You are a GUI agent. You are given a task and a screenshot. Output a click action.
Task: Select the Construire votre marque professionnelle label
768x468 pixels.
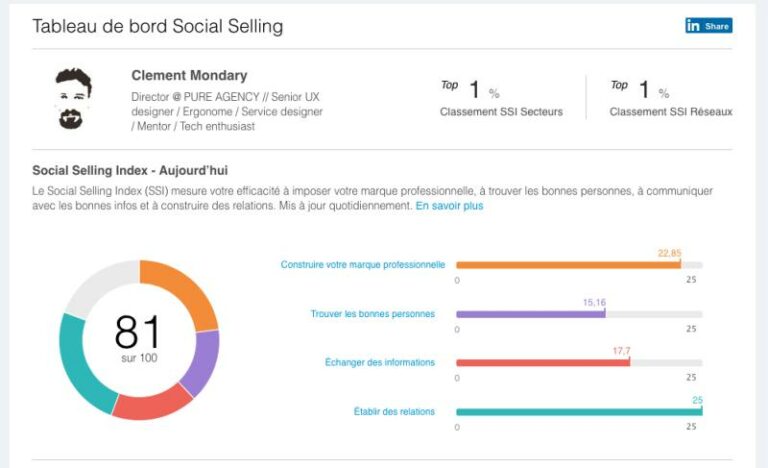click(x=363, y=265)
